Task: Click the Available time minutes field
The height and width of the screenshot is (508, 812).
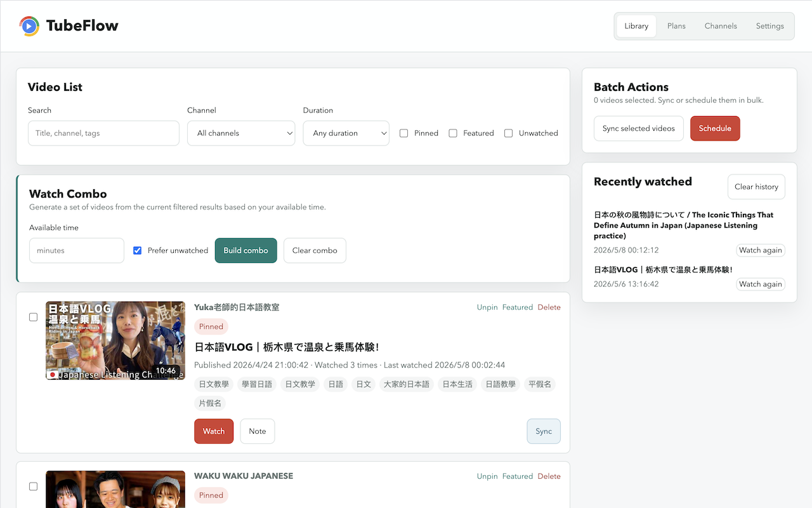Action: (77, 251)
